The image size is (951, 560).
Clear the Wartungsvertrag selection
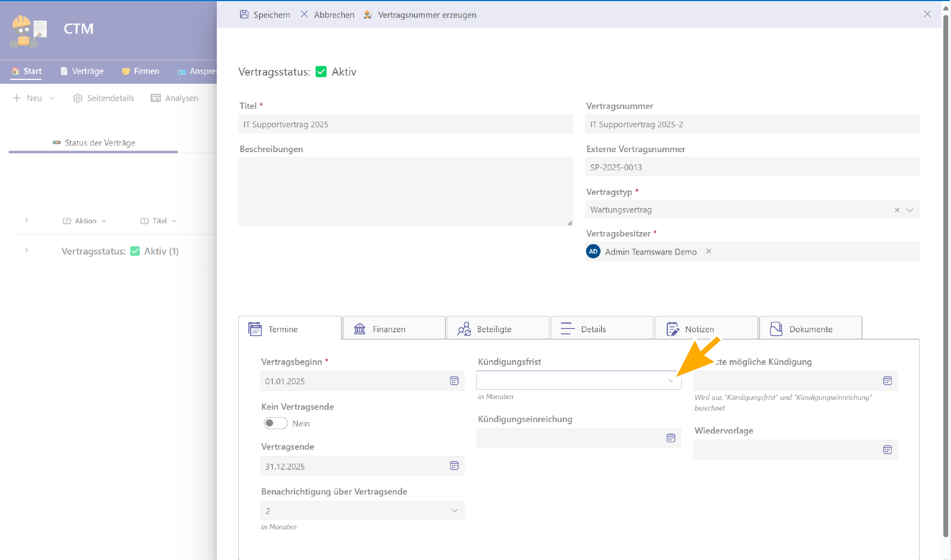coord(897,210)
